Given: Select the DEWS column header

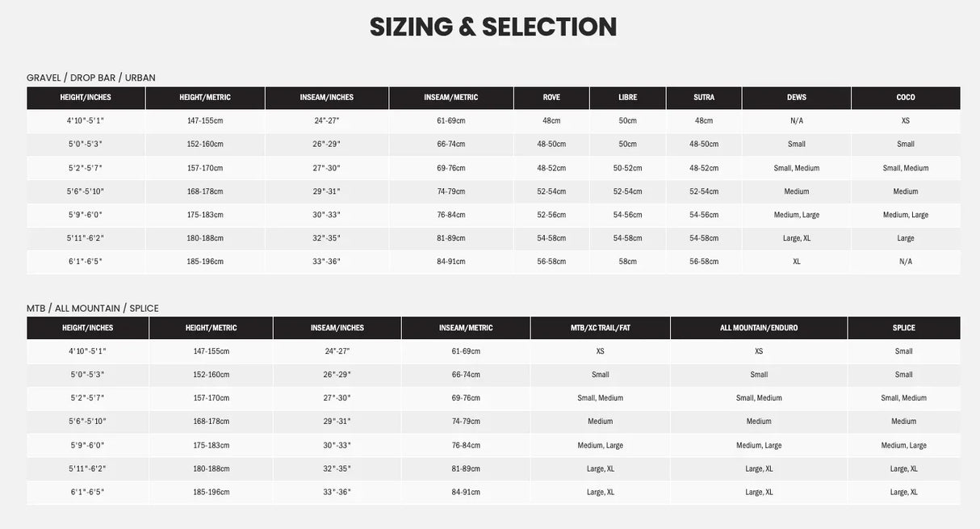Looking at the screenshot, I should [797, 98].
